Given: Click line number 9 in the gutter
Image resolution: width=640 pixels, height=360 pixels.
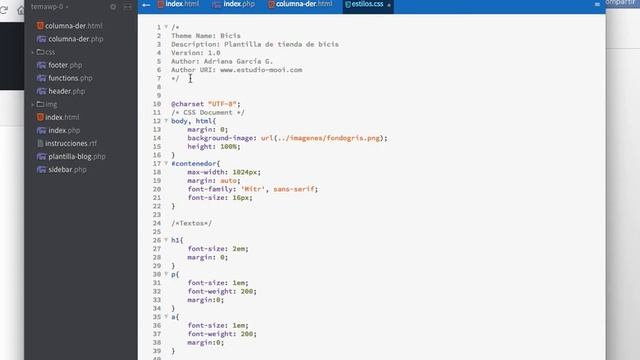Looking at the screenshot, I should (x=159, y=96).
